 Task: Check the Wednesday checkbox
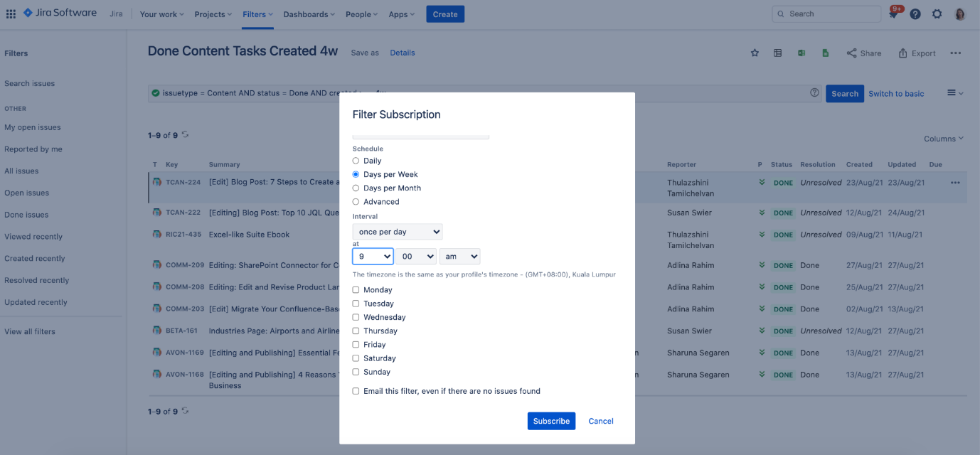click(x=356, y=317)
